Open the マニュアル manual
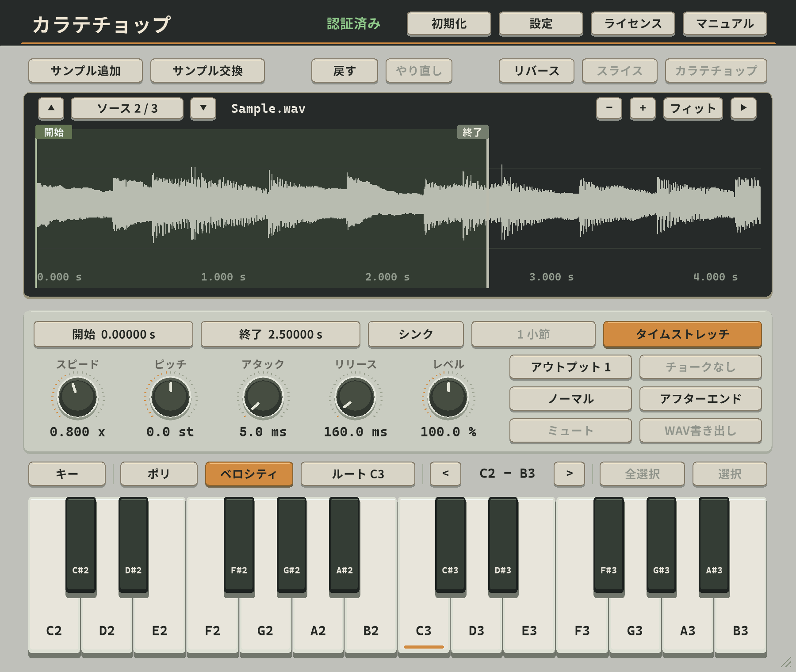796x672 pixels. click(725, 23)
